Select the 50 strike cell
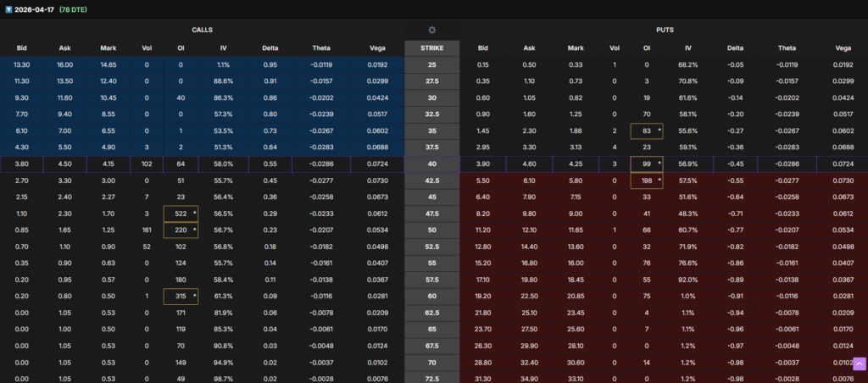This screenshot has width=868, height=383. (x=432, y=230)
